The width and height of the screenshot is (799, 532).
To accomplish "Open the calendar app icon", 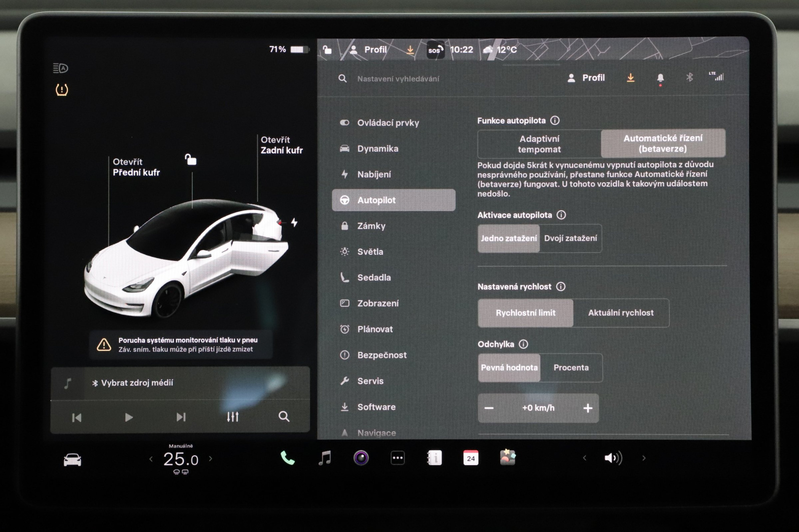I will click(470, 458).
